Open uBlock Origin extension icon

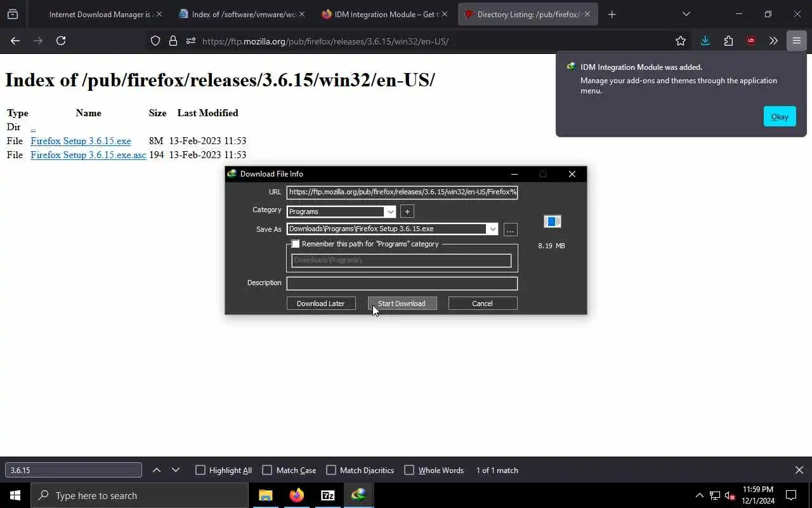click(751, 41)
